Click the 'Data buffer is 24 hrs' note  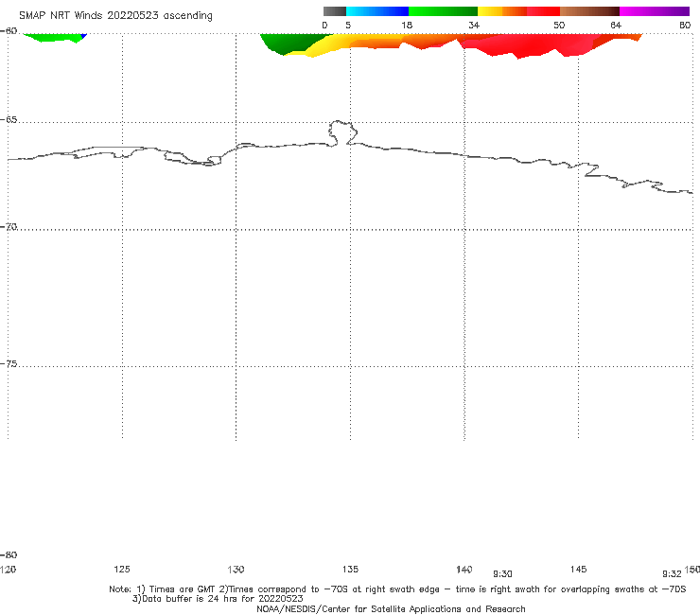[x=218, y=599]
